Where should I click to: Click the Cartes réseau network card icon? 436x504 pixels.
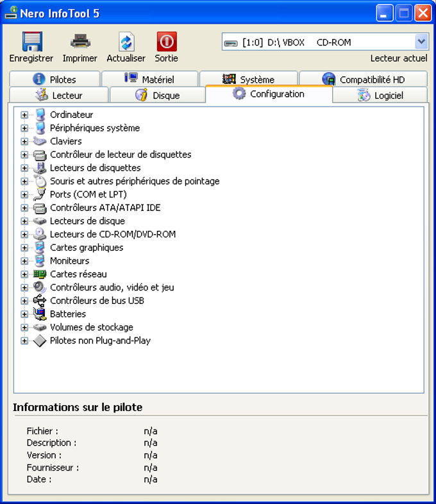pos(40,274)
